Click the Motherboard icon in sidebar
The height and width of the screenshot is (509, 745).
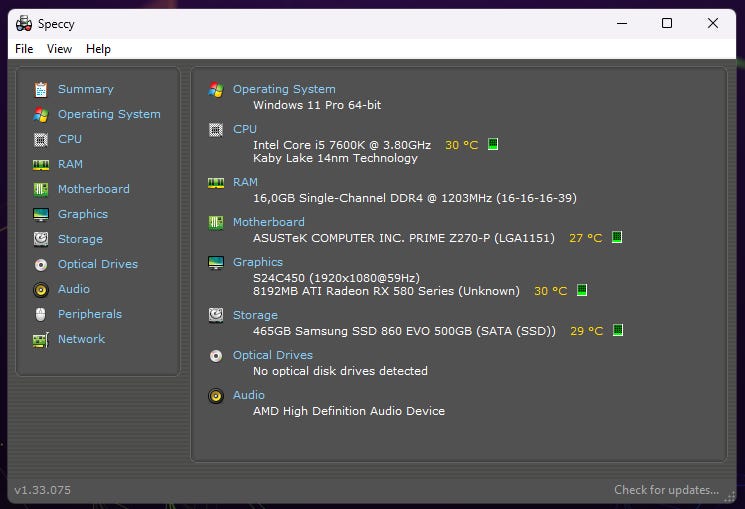(41, 189)
